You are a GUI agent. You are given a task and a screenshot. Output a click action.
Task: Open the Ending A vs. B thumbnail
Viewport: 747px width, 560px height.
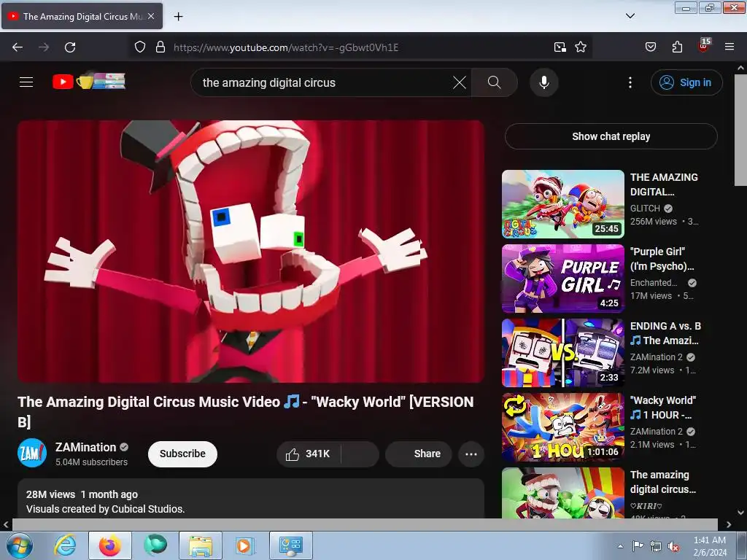pyautogui.click(x=562, y=353)
